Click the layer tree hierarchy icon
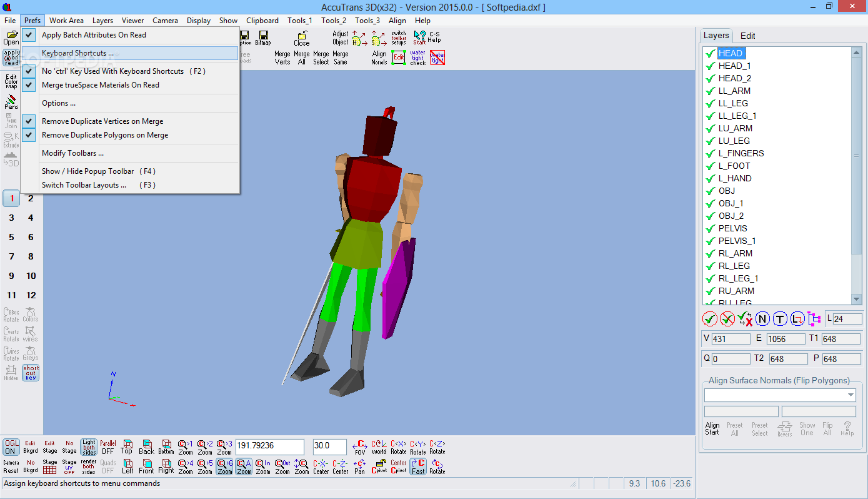Viewport: 868px width, 499px height. click(814, 319)
